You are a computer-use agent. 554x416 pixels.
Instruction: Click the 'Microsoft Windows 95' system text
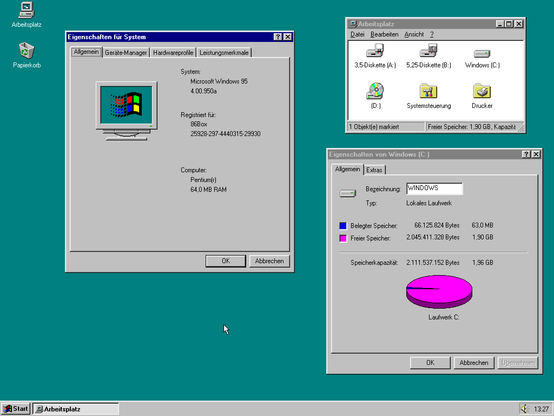219,81
